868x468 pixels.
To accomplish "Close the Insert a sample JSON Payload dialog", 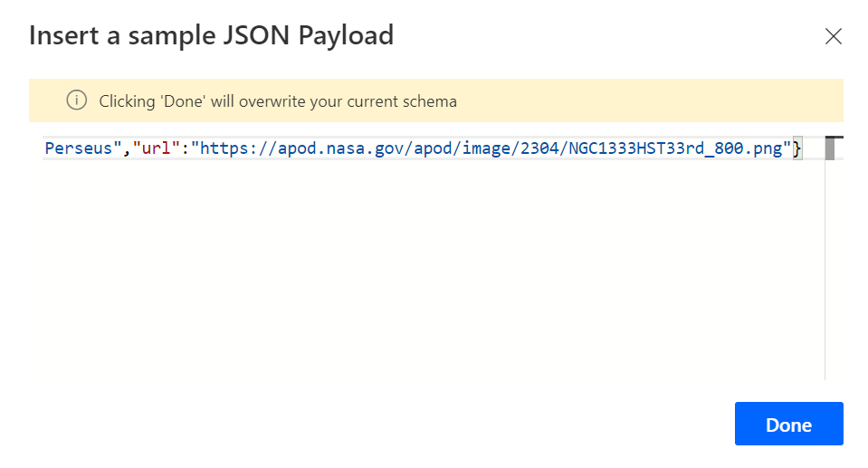I will 833,36.
